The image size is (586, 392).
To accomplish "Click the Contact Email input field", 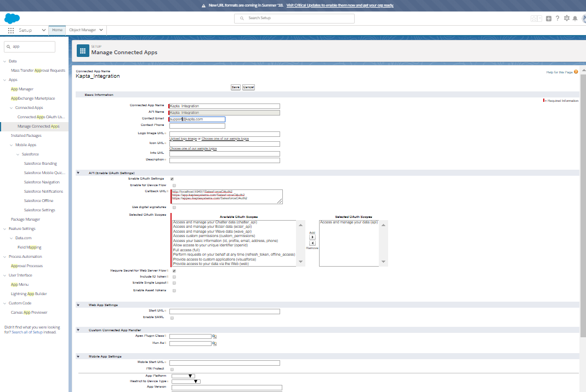I will tap(197, 119).
